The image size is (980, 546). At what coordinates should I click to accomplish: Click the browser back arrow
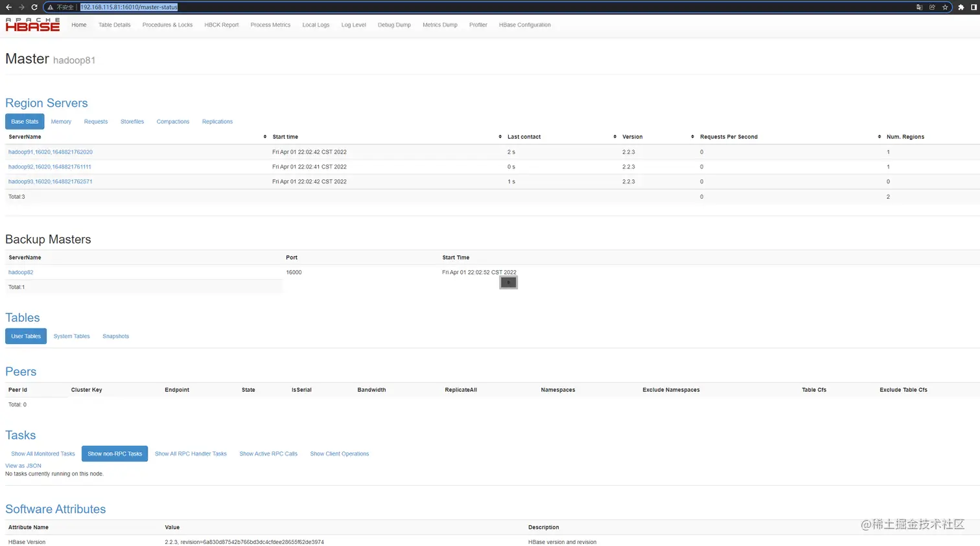(x=8, y=7)
